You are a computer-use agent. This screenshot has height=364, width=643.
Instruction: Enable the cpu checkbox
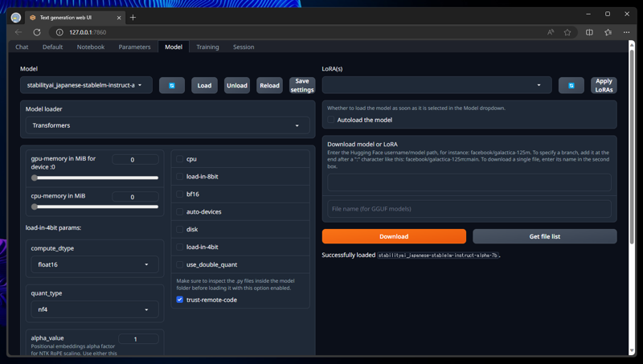[x=179, y=158]
